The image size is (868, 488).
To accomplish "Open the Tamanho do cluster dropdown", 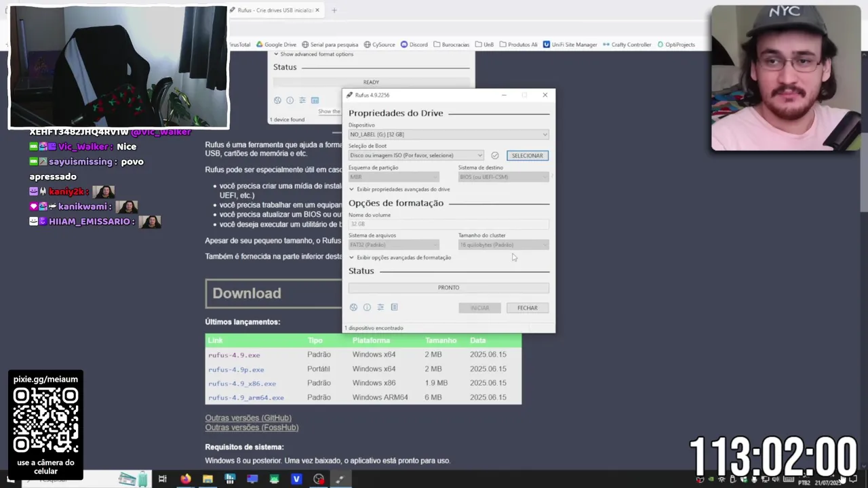I will [503, 245].
